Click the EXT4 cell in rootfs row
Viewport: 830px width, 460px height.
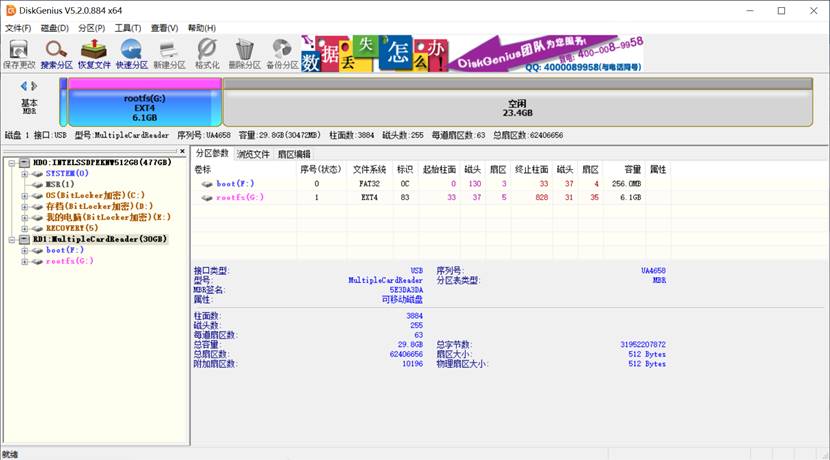369,197
